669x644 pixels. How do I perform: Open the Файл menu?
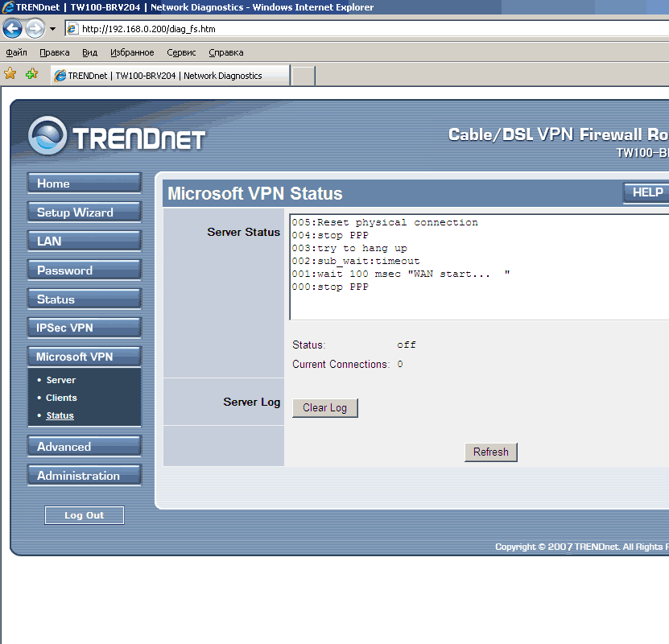[x=16, y=52]
